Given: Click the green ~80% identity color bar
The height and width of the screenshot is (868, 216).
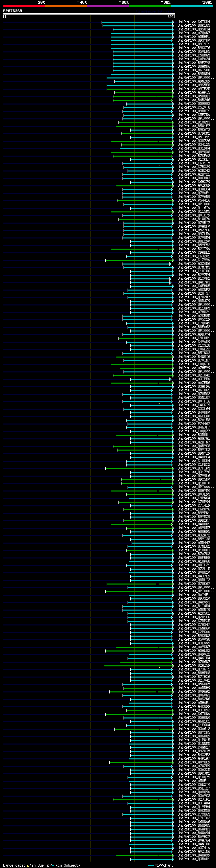Looking at the screenshot, I should click(150, 6).
